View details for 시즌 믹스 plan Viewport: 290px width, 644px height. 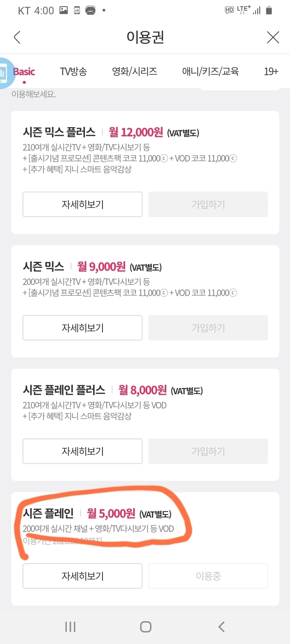click(x=82, y=328)
